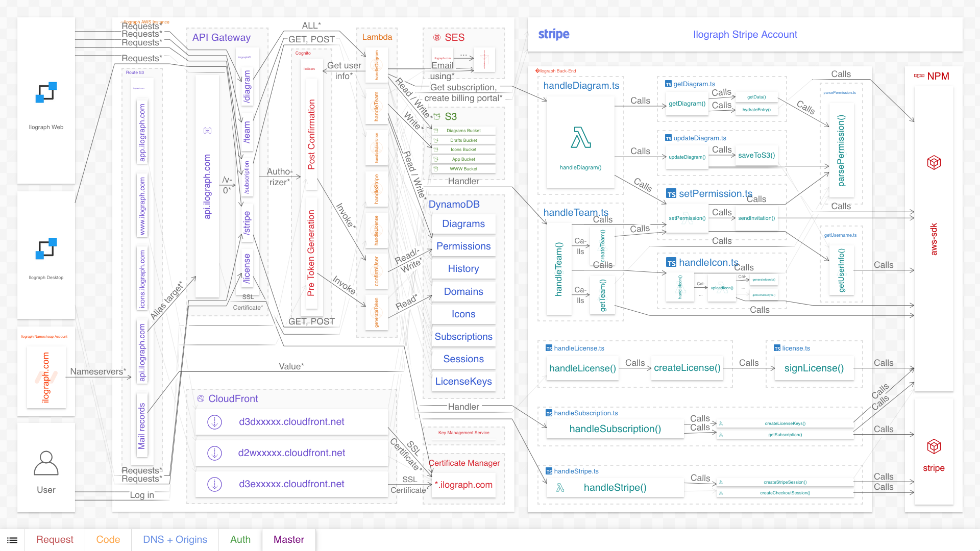
Task: Click the User person icon
Action: pyautogui.click(x=46, y=463)
